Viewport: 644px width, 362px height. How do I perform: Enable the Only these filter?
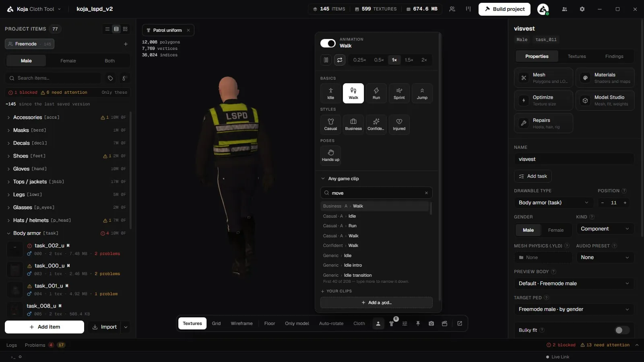tap(114, 93)
